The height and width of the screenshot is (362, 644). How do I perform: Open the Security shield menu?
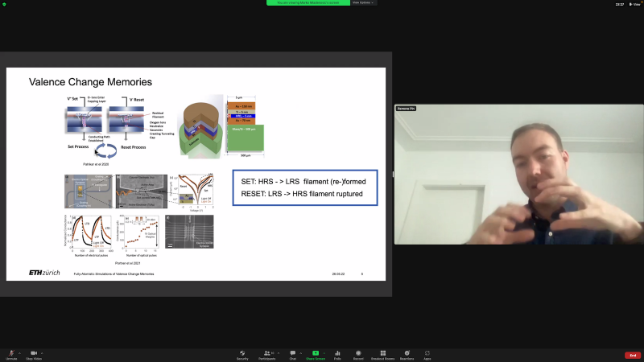point(242,355)
